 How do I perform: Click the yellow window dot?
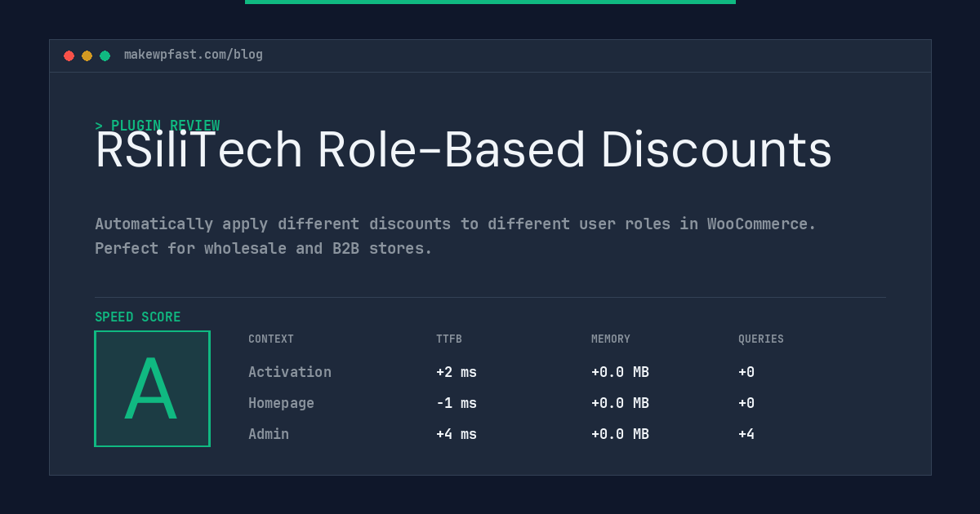(87, 55)
